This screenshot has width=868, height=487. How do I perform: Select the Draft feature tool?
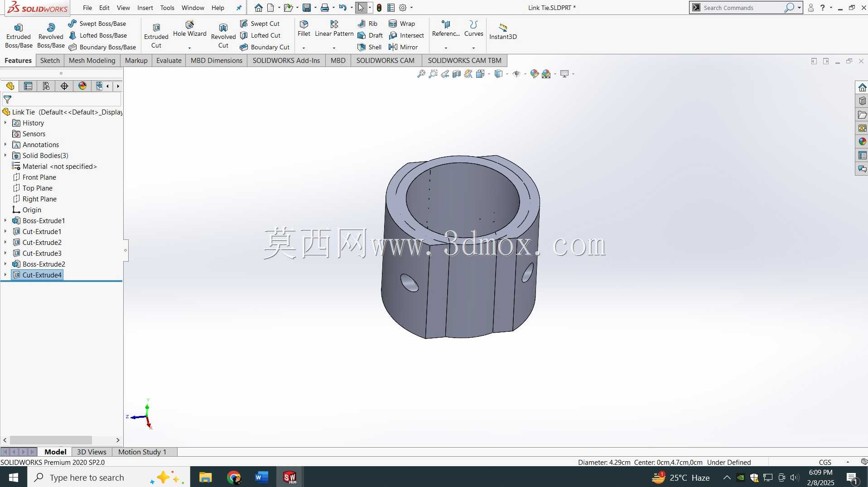click(x=370, y=35)
